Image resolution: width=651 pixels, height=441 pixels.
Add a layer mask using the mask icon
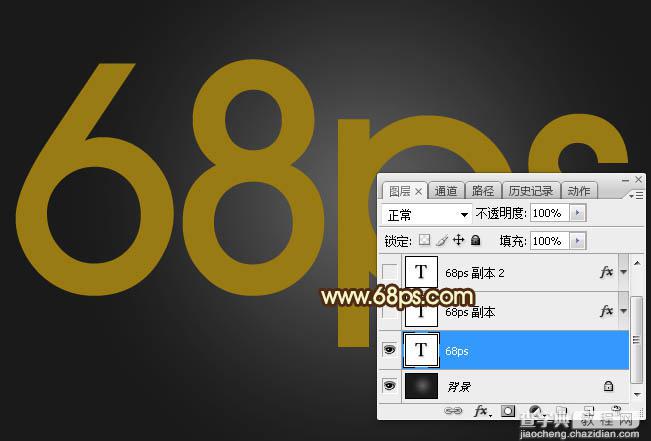pos(508,411)
